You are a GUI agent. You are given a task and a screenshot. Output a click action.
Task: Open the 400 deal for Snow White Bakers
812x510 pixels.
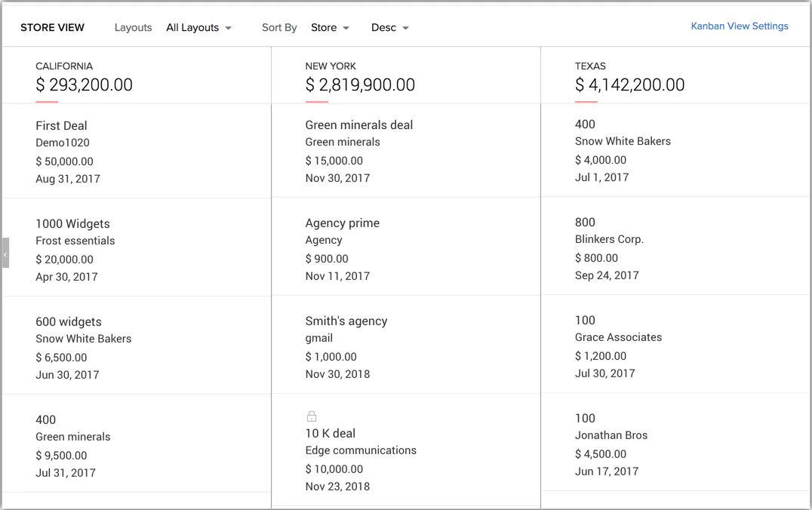585,124
